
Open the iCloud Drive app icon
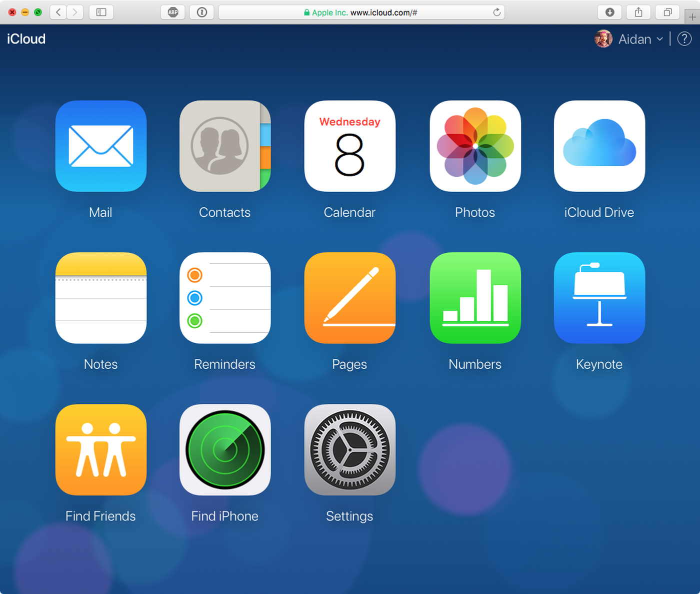[599, 146]
